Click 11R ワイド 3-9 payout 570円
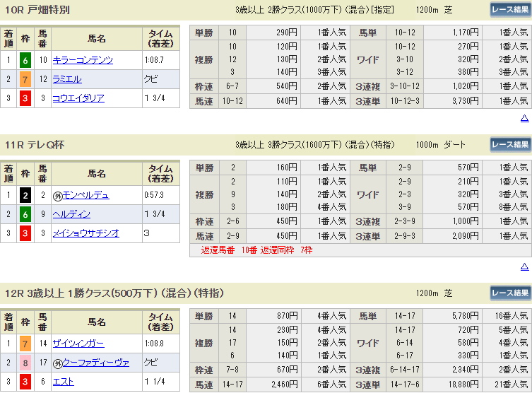Image resolution: width=532 pixels, height=393 pixels. tap(468, 207)
